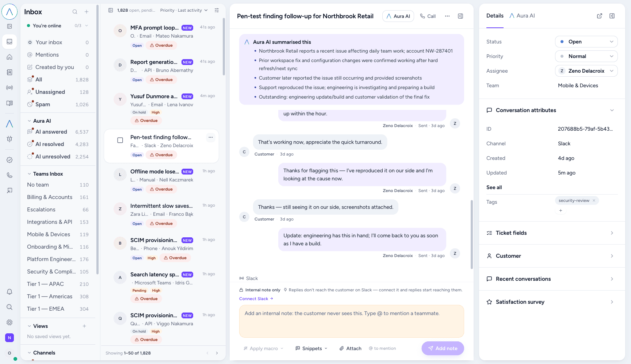Expand the Ticket fields section
Viewport: 631px width, 364px height.
point(552,233)
